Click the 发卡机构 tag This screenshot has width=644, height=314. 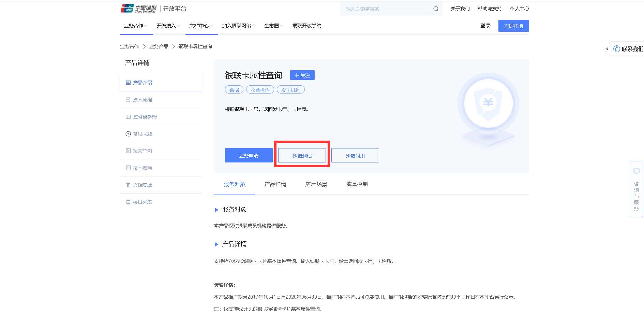click(291, 90)
